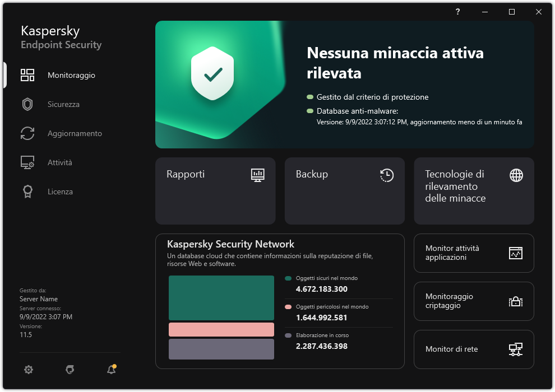The height and width of the screenshot is (392, 555).
Task: Click the Rapporti monitor icon
Action: pyautogui.click(x=258, y=175)
